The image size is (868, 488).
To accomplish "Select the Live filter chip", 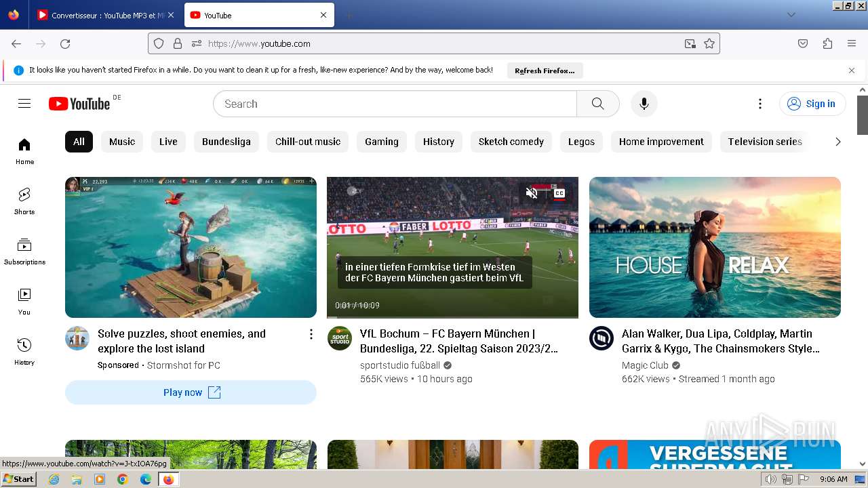I will click(x=168, y=142).
